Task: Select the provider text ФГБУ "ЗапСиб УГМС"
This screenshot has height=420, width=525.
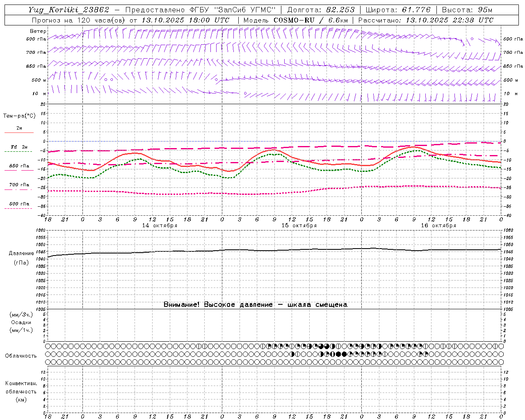Action: click(233, 10)
